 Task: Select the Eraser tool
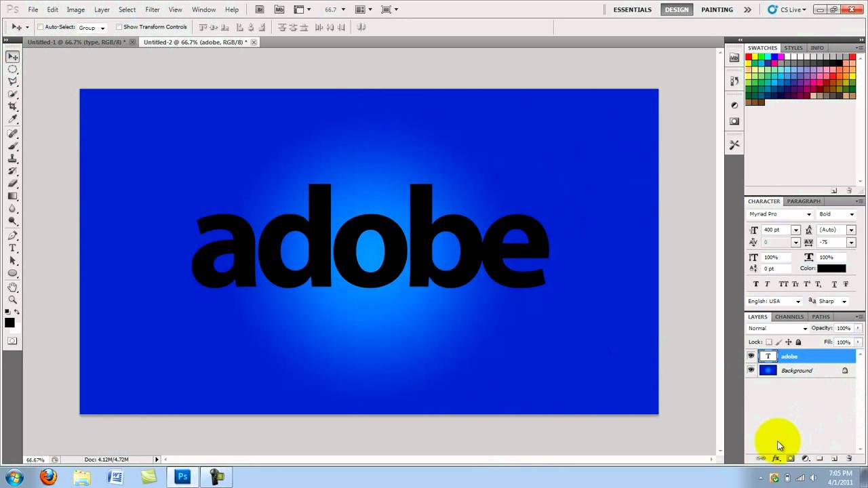coord(13,184)
